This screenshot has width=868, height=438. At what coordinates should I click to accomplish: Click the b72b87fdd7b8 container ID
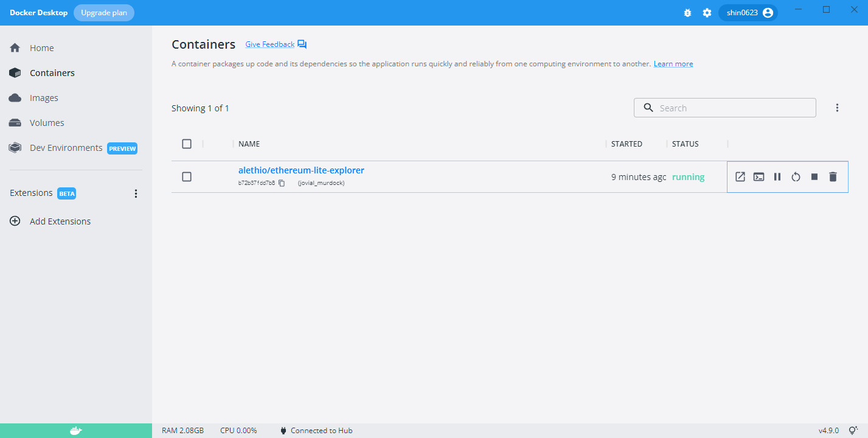coord(257,183)
